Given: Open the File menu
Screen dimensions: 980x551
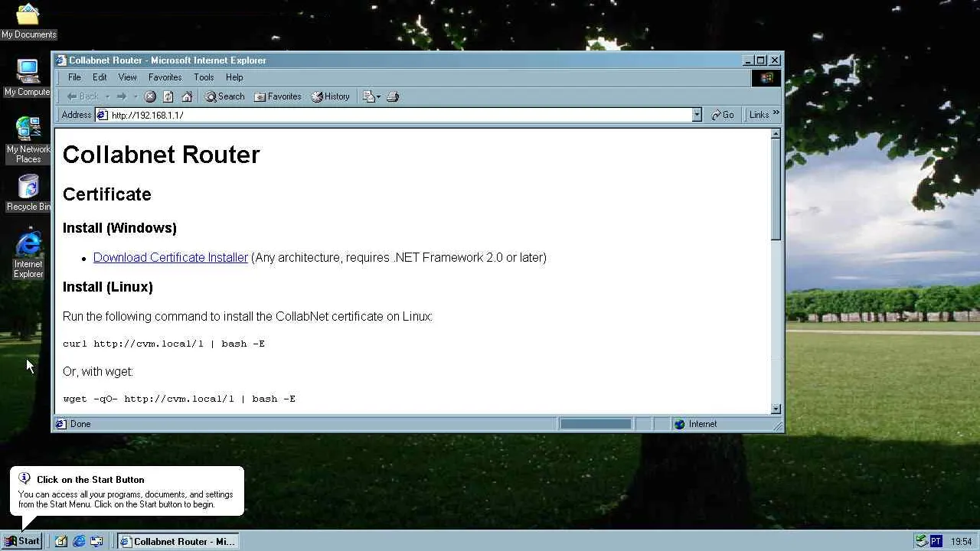Looking at the screenshot, I should pos(74,77).
